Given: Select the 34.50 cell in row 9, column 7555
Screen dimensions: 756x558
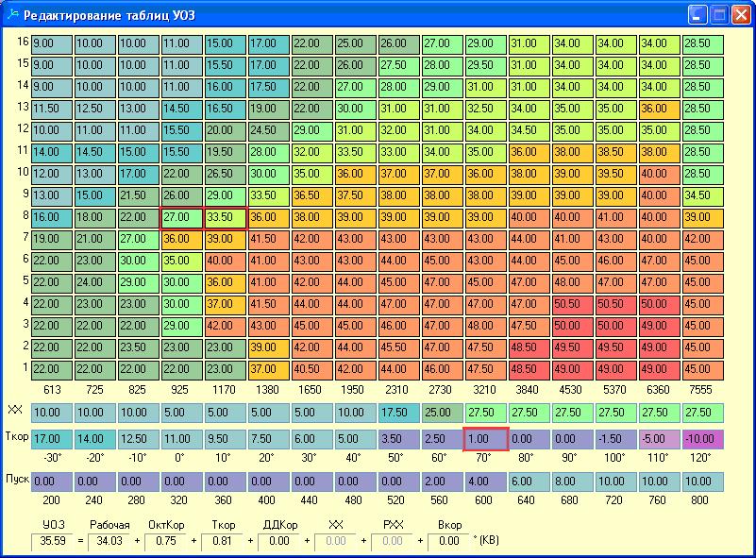Looking at the screenshot, I should pos(703,195).
